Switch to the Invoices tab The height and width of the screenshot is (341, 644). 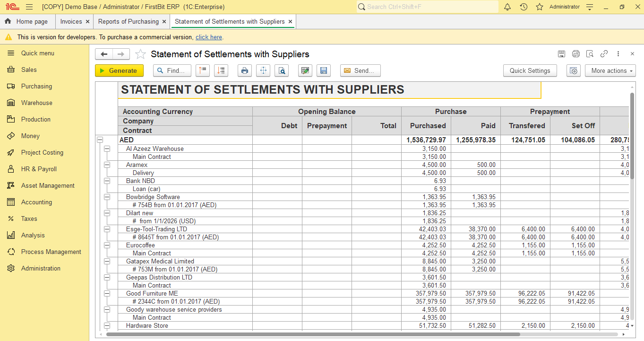tap(71, 21)
